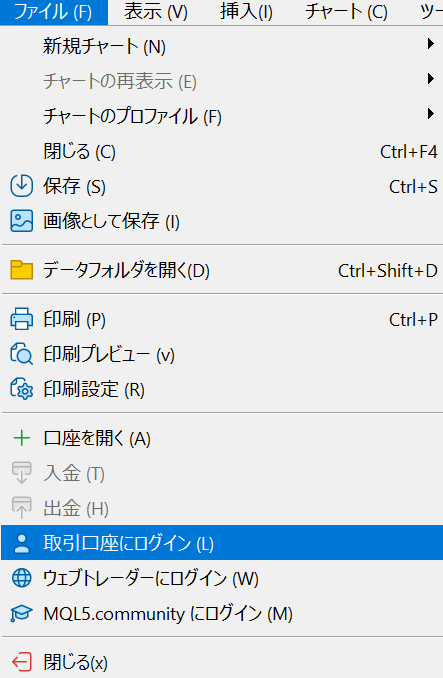Click the printer icon for 印刷
The image size is (443, 678).
[21, 319]
